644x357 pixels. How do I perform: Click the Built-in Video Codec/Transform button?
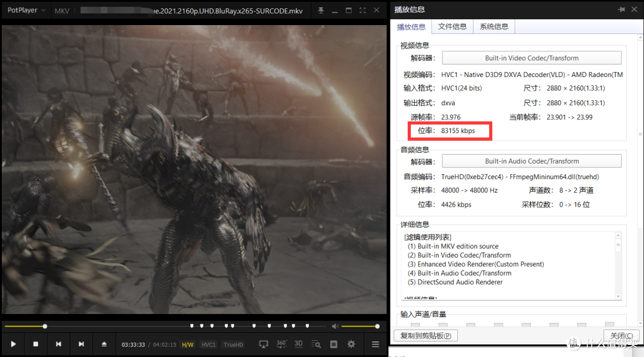[x=531, y=58]
